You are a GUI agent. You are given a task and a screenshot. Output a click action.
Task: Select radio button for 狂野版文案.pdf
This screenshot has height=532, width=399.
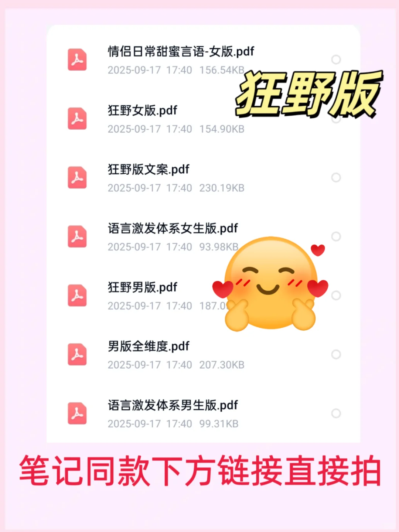click(x=336, y=178)
